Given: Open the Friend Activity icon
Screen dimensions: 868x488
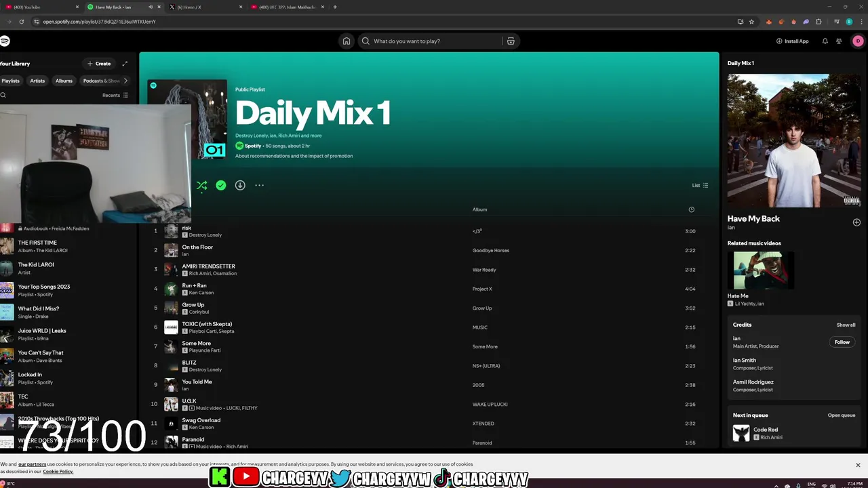Looking at the screenshot, I should point(839,41).
